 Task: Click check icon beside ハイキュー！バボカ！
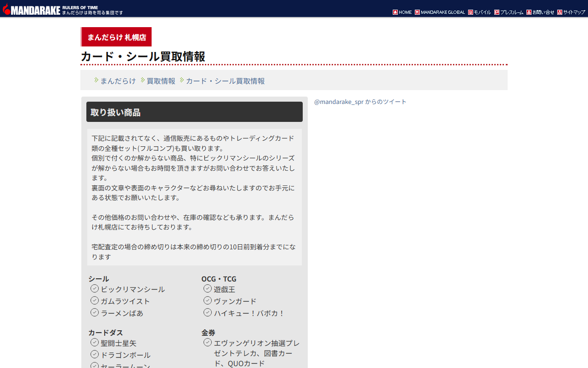point(208,312)
